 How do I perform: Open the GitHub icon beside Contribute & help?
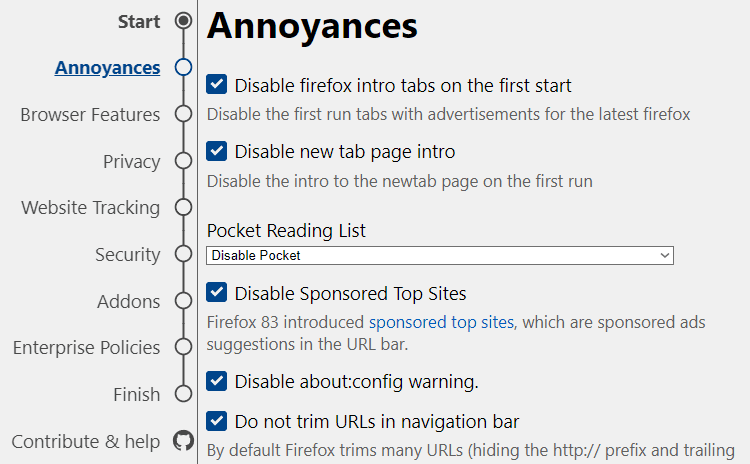pyautogui.click(x=184, y=441)
